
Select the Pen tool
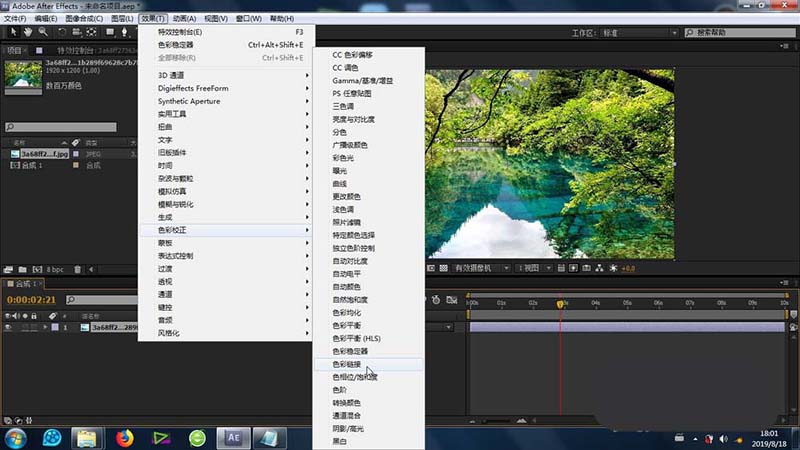click(124, 32)
